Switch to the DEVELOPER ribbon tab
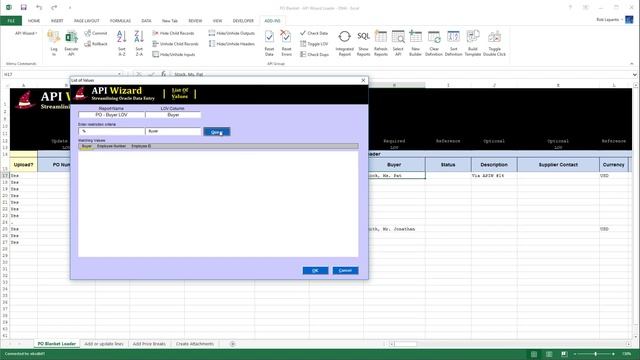This screenshot has width=640, height=360. click(243, 20)
